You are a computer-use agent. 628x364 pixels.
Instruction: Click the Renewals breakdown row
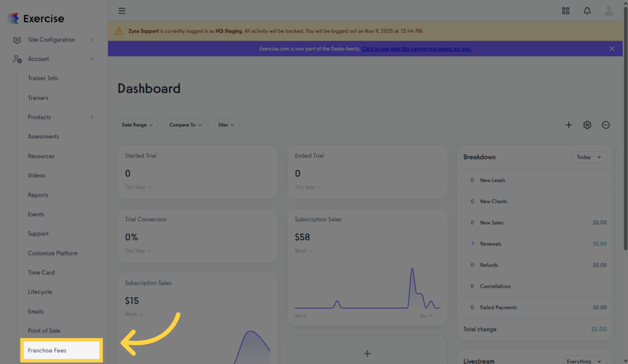click(x=535, y=244)
